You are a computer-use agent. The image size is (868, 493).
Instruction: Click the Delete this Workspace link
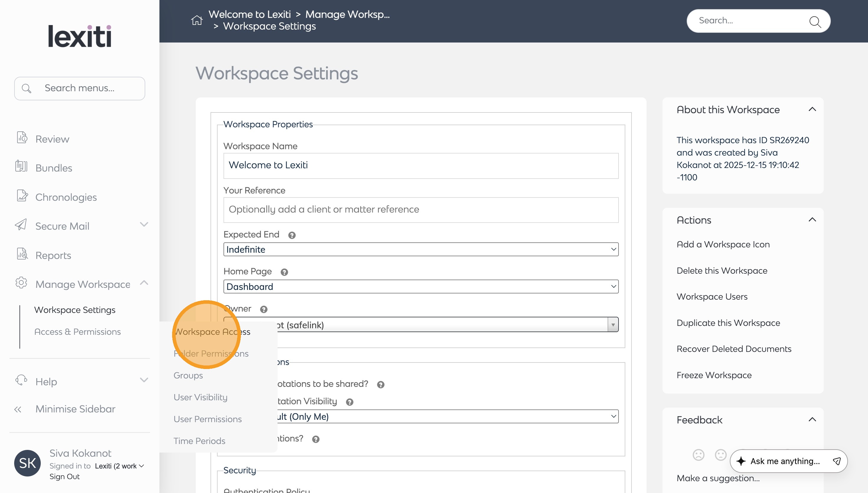(x=722, y=270)
